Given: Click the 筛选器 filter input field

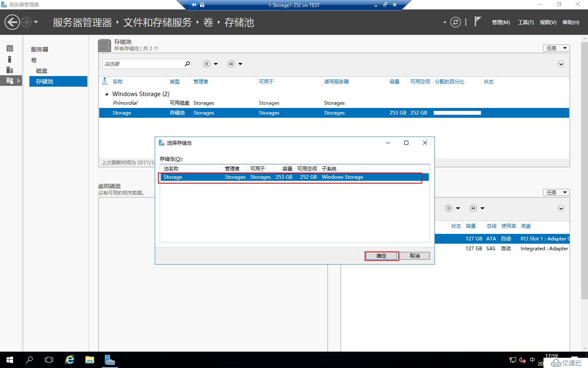Looking at the screenshot, I should coord(142,64).
